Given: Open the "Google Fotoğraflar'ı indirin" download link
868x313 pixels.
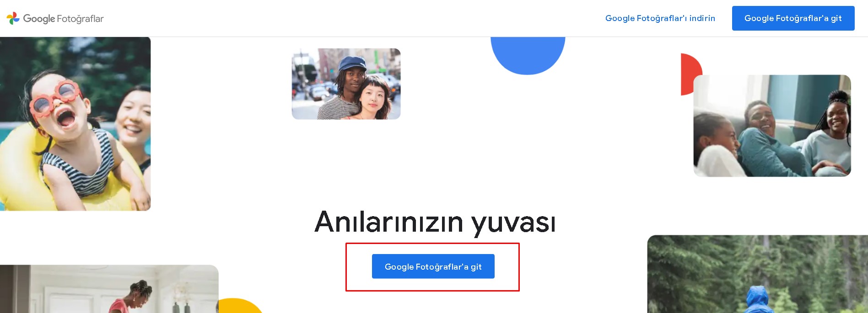Looking at the screenshot, I should tap(660, 18).
